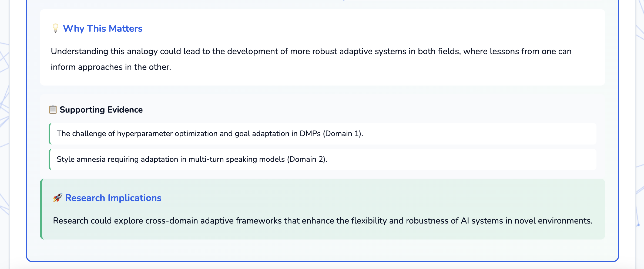The width and height of the screenshot is (644, 269).
Task: Click the word "DMPs" in the evidence list
Action: tap(310, 134)
